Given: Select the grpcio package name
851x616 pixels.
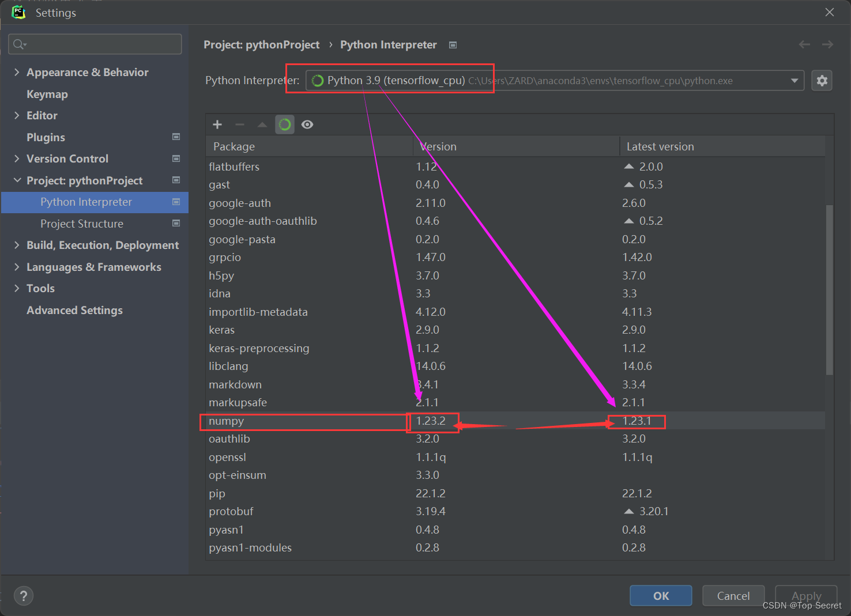Looking at the screenshot, I should point(225,257).
